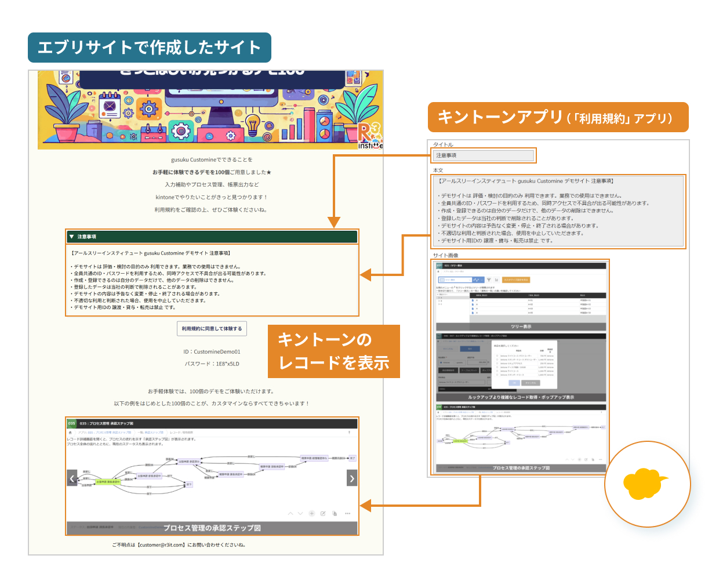Click inside the 本文 text area
The image size is (712, 588).
pyautogui.click(x=559, y=211)
